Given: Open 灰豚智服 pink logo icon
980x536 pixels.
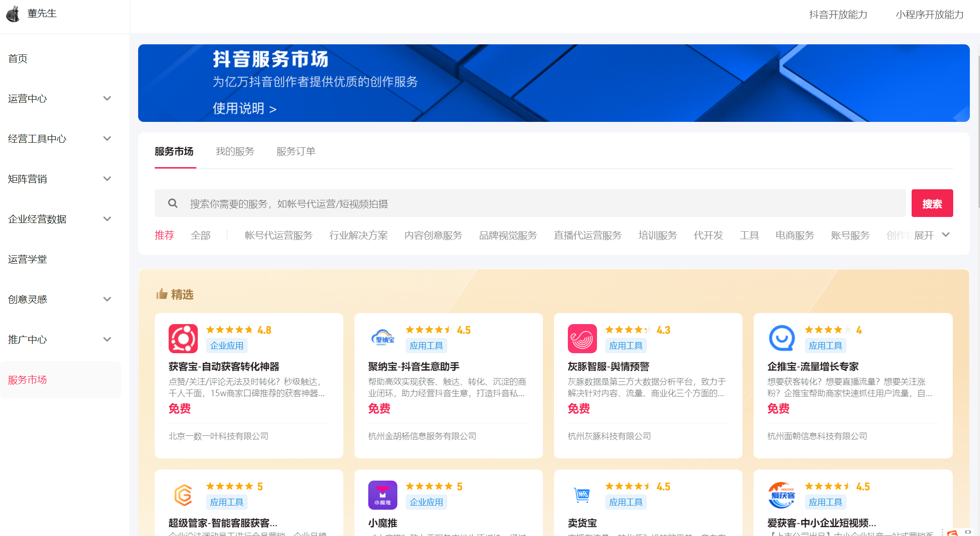Looking at the screenshot, I should 582,338.
